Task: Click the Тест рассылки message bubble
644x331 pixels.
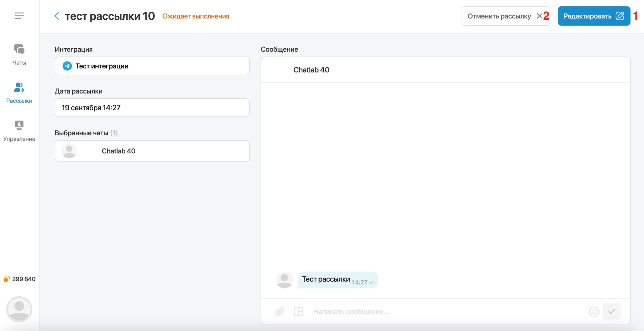Action: pos(337,280)
